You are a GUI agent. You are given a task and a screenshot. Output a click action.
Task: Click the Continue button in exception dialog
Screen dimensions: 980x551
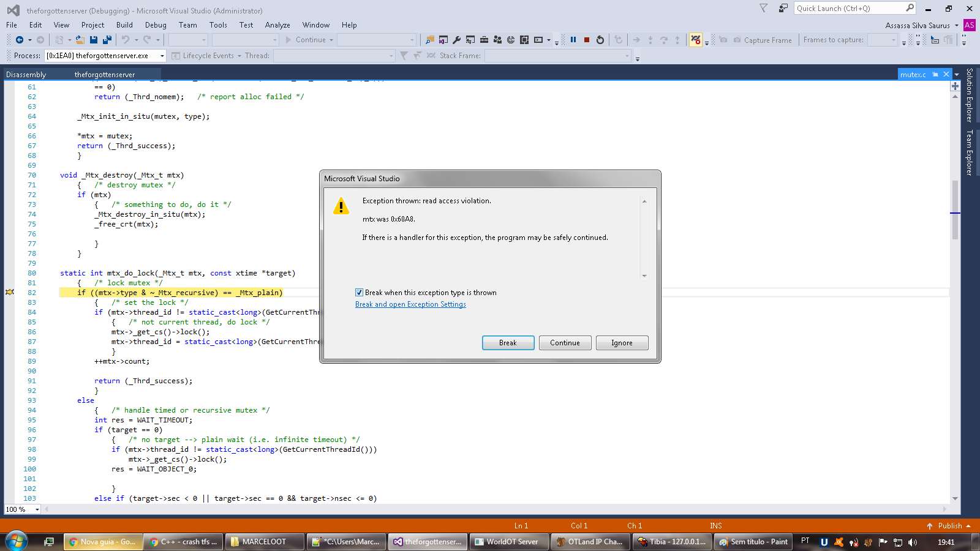pos(565,343)
